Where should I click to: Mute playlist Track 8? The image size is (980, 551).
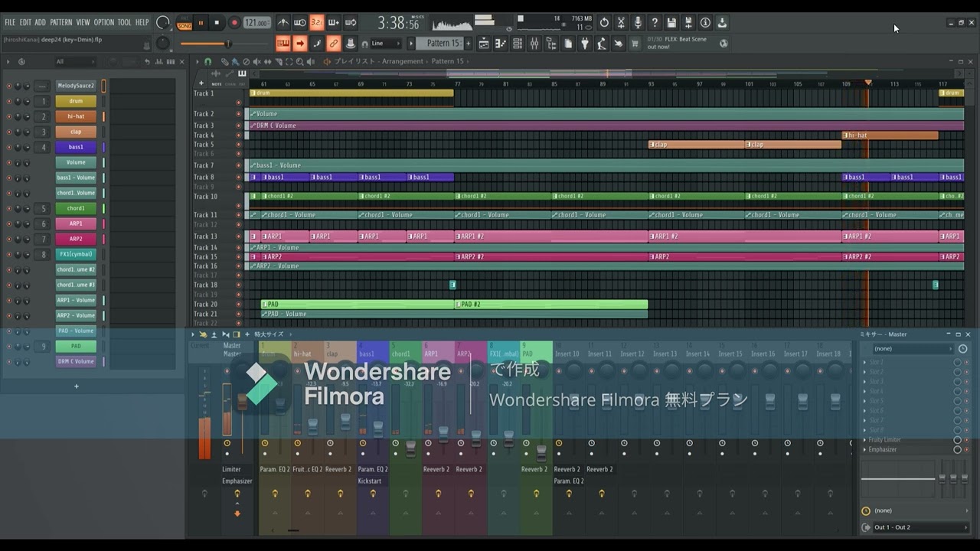238,177
